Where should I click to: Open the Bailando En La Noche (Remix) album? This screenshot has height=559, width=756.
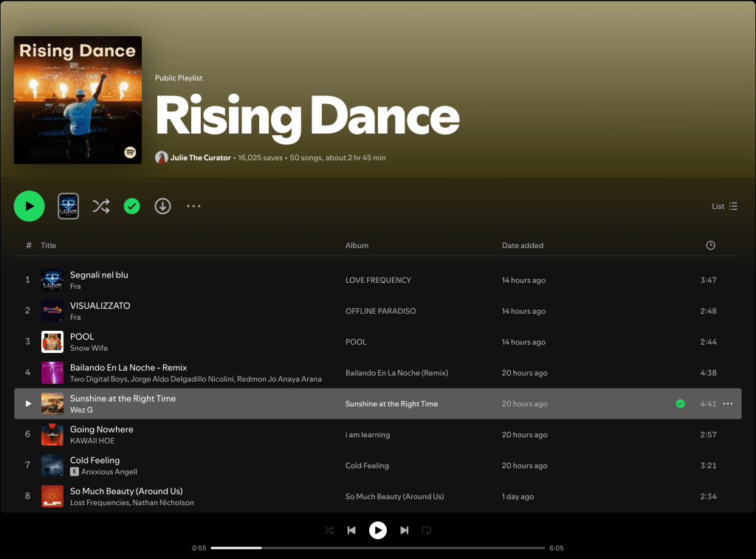pos(396,373)
